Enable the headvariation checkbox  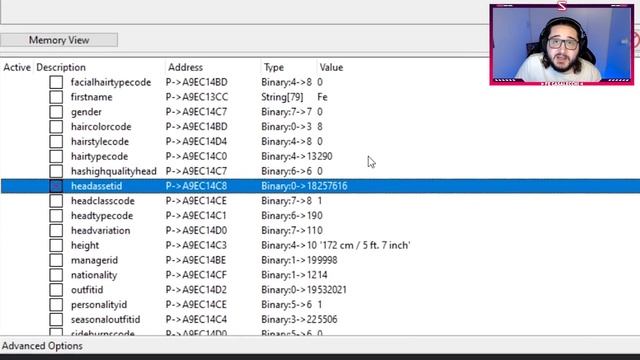point(56,231)
